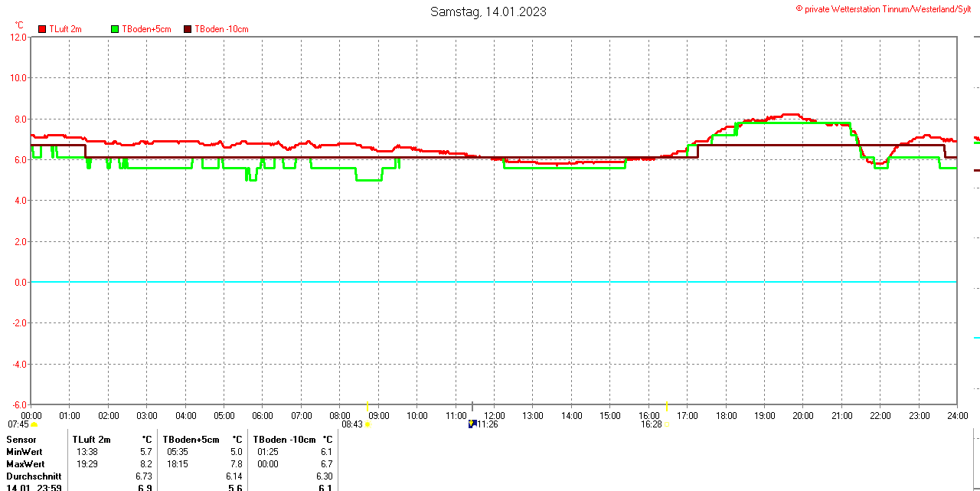Click the yellow tick marker near 16:28

[x=667, y=405]
